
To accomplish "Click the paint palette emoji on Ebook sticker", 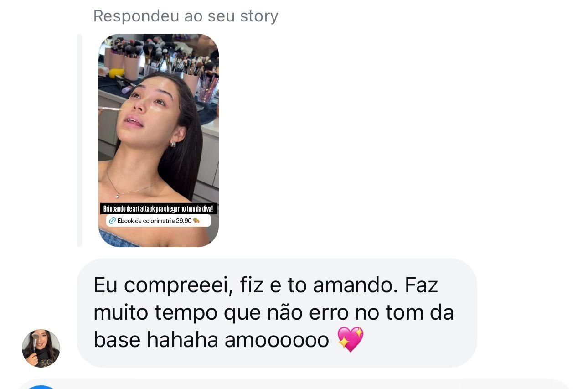I will [x=196, y=221].
